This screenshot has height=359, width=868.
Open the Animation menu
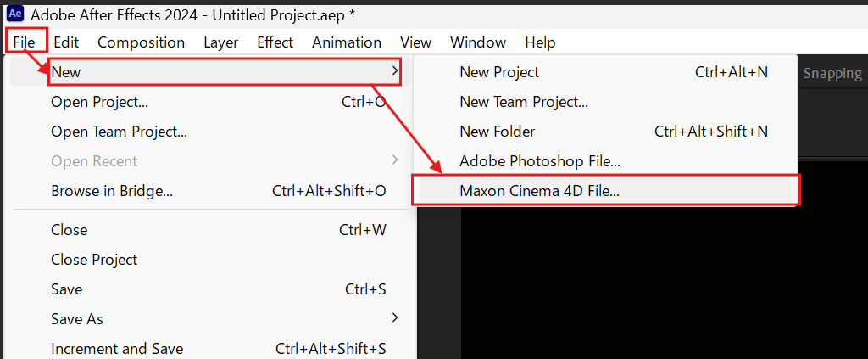[347, 42]
